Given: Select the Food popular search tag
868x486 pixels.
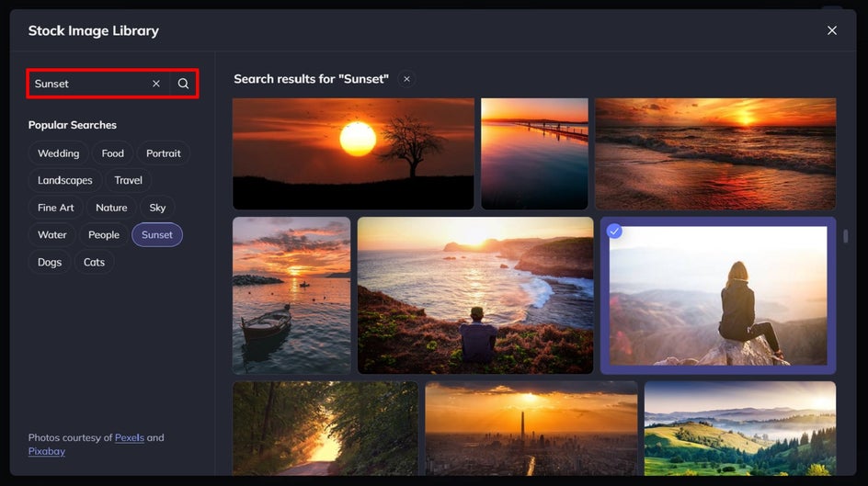Looking at the screenshot, I should [112, 153].
